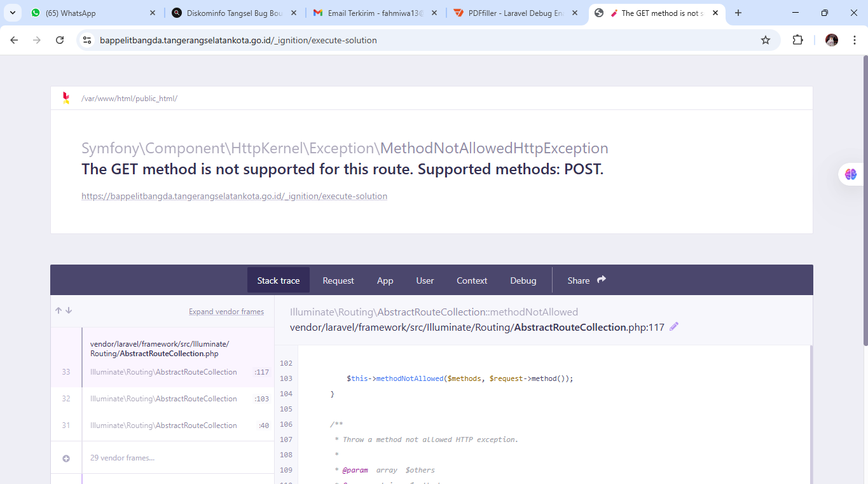Bookmark this page with the star icon
868x484 pixels.
[766, 40]
